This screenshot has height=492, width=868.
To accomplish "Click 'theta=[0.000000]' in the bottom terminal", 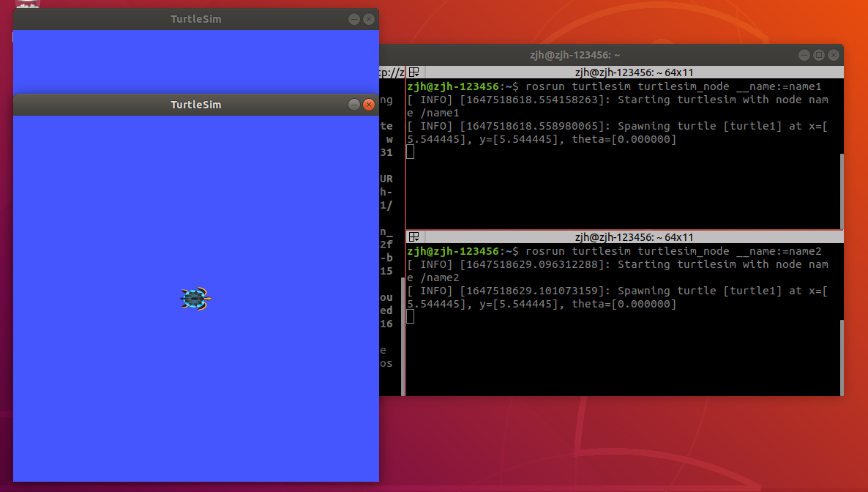I will (x=624, y=304).
